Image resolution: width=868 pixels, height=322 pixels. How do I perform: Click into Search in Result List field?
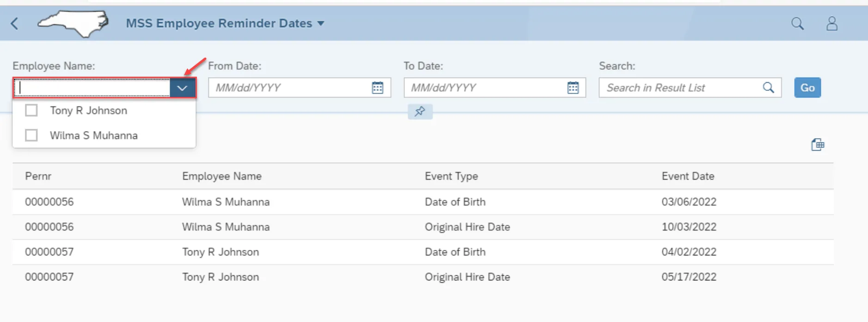point(679,88)
